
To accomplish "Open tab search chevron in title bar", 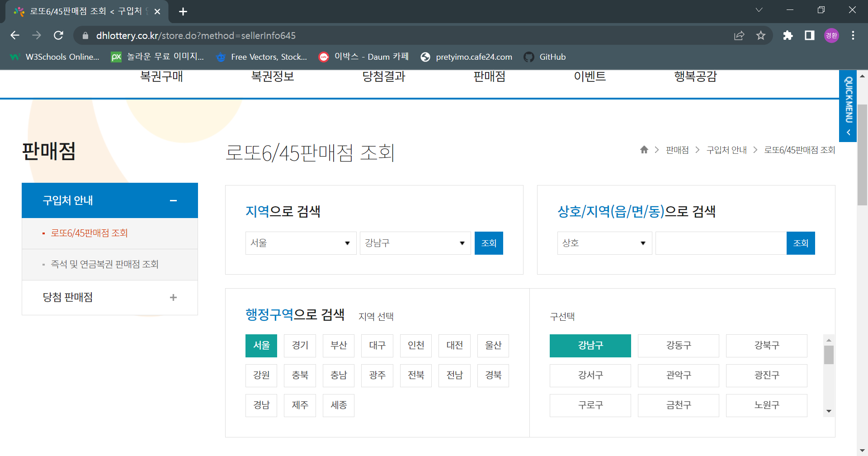I will (x=759, y=10).
